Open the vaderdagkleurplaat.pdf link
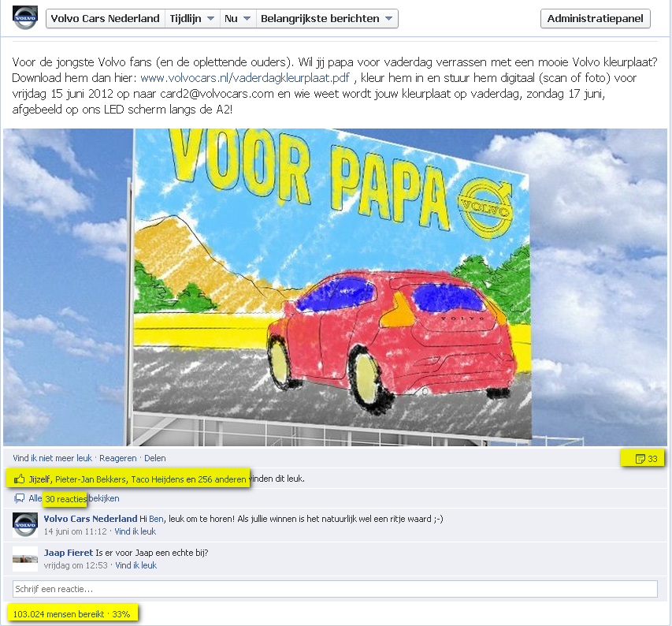This screenshot has width=672, height=626. click(x=244, y=78)
